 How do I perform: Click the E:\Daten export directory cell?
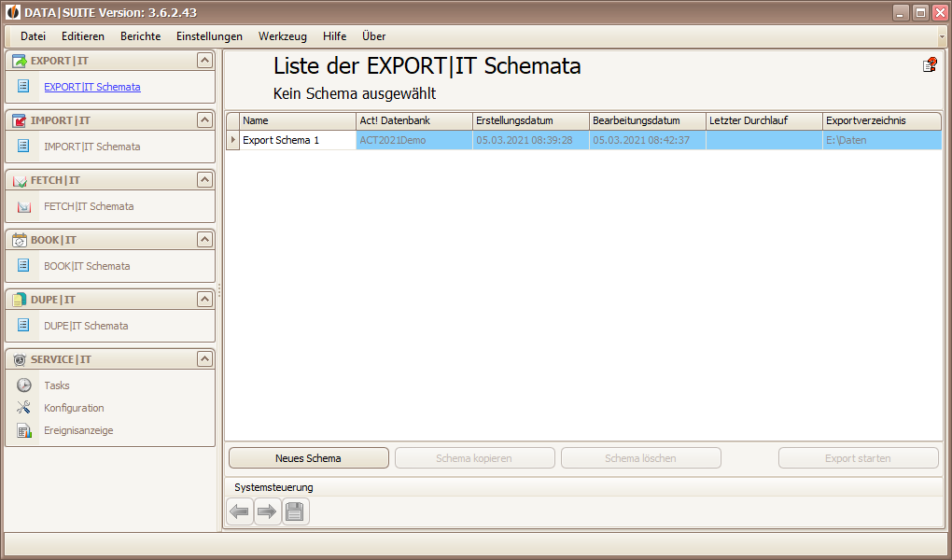(882, 140)
